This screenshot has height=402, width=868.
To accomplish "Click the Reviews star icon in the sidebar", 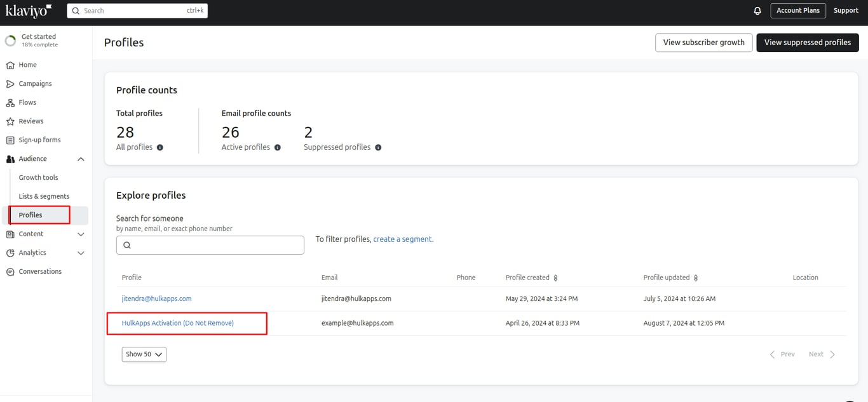I will click(x=10, y=121).
